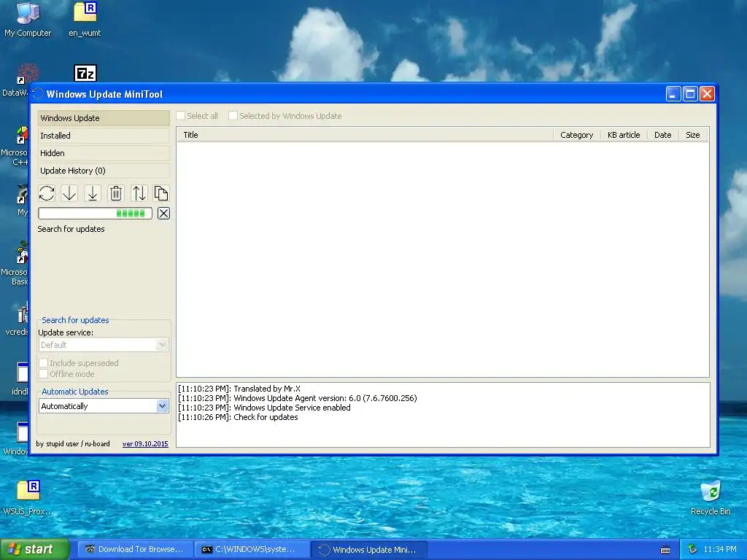Open the Start menu button
The width and height of the screenshot is (747, 560).
(x=35, y=549)
